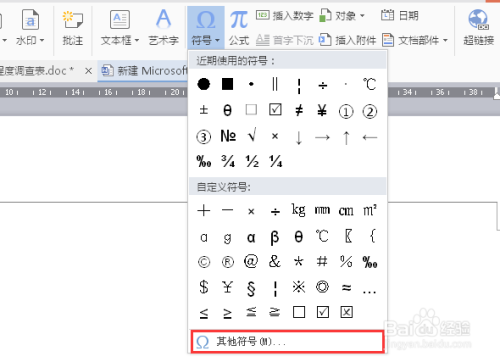
Task: Insert the custom mm unit symbol
Action: point(322,210)
